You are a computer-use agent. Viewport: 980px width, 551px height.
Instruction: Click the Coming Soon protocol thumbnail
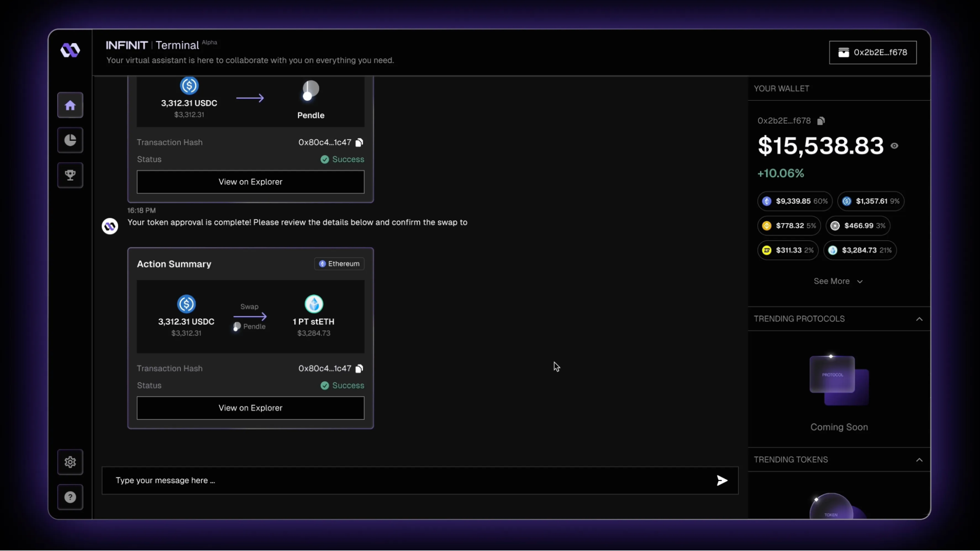839,380
